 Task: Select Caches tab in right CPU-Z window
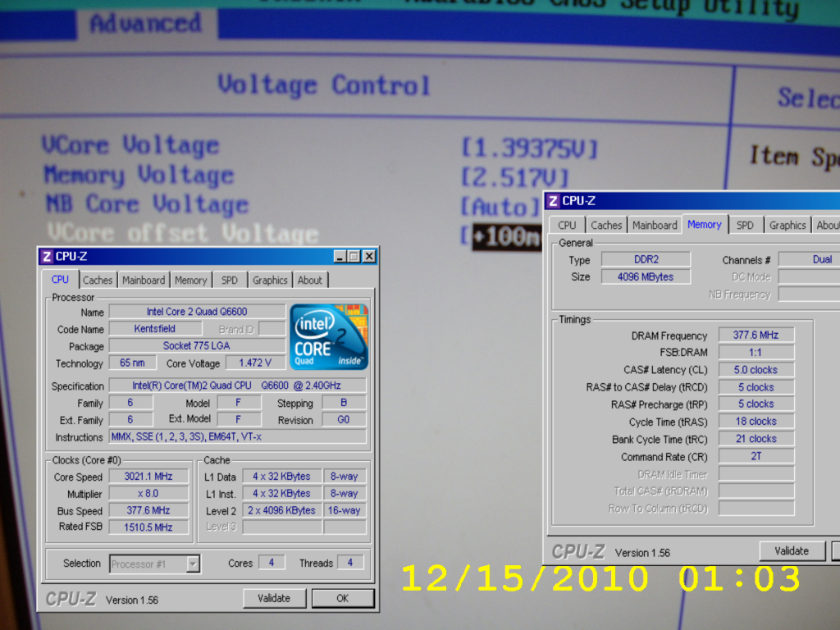pos(606,226)
